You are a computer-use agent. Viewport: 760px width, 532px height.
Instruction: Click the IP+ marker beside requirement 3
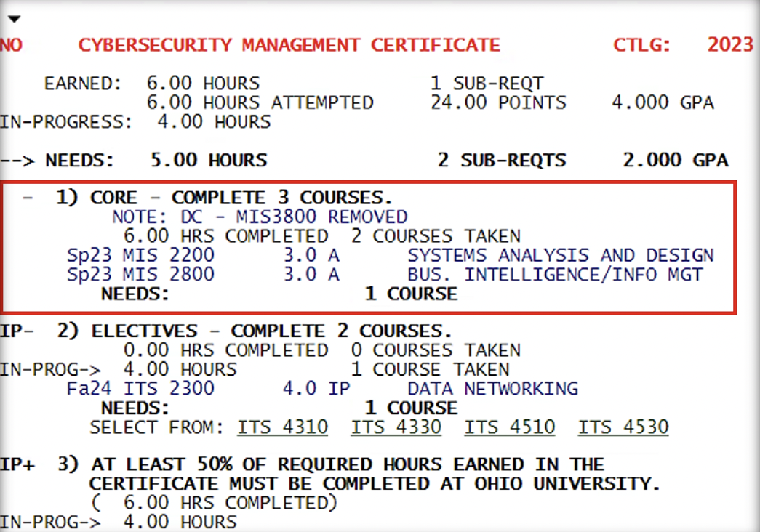coord(16,464)
